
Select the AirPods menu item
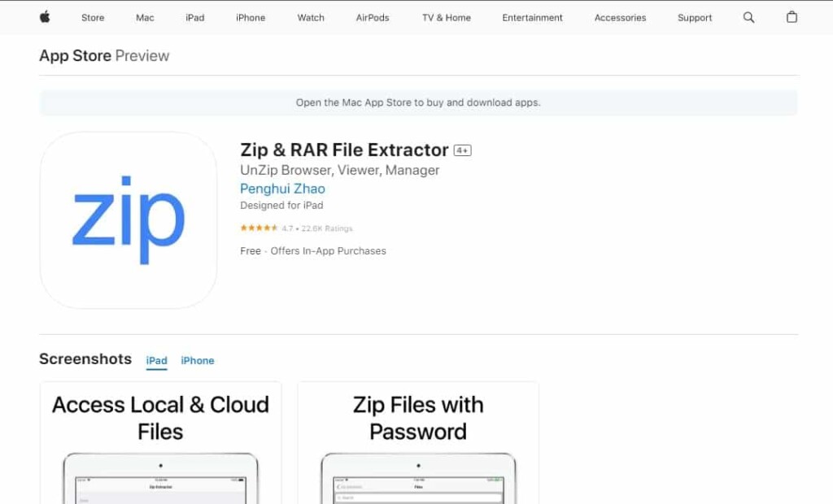(x=372, y=17)
